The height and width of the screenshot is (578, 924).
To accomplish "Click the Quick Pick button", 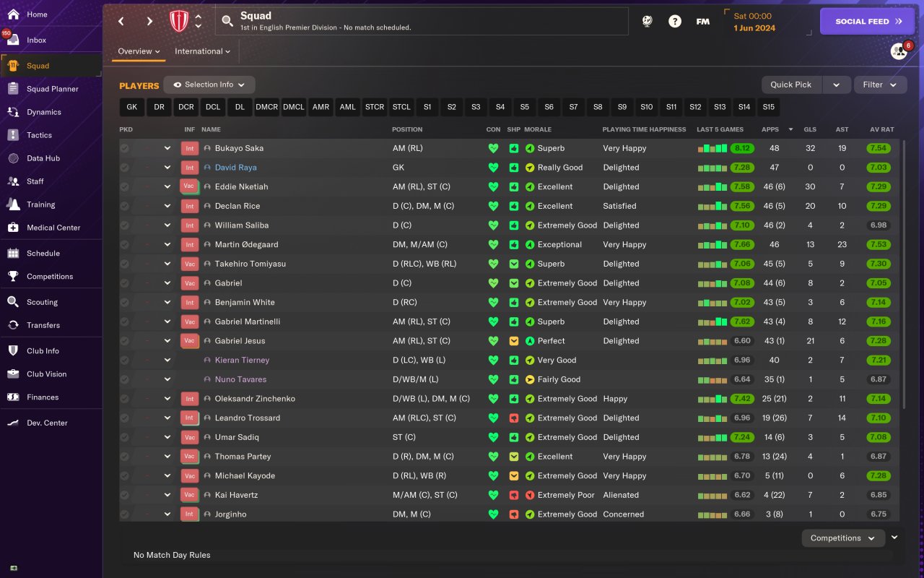I will 791,85.
